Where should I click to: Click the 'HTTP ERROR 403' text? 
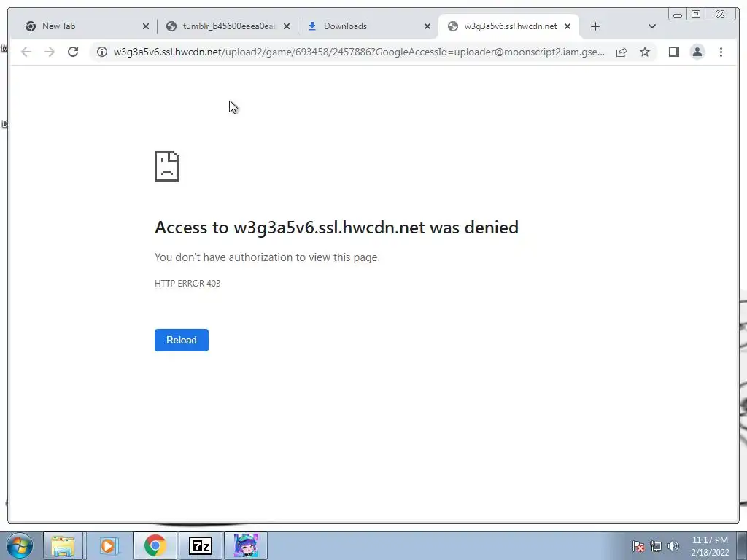tap(187, 284)
